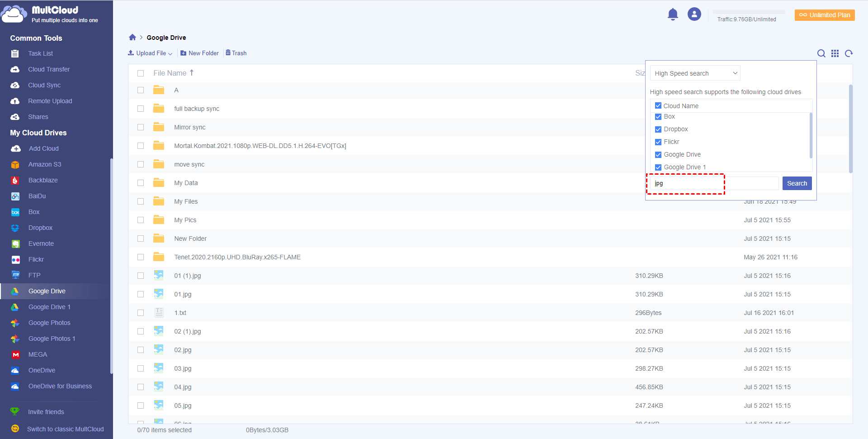Open the Mortal.Kombat.2021.1080p folder name
The height and width of the screenshot is (439, 868).
(x=260, y=146)
